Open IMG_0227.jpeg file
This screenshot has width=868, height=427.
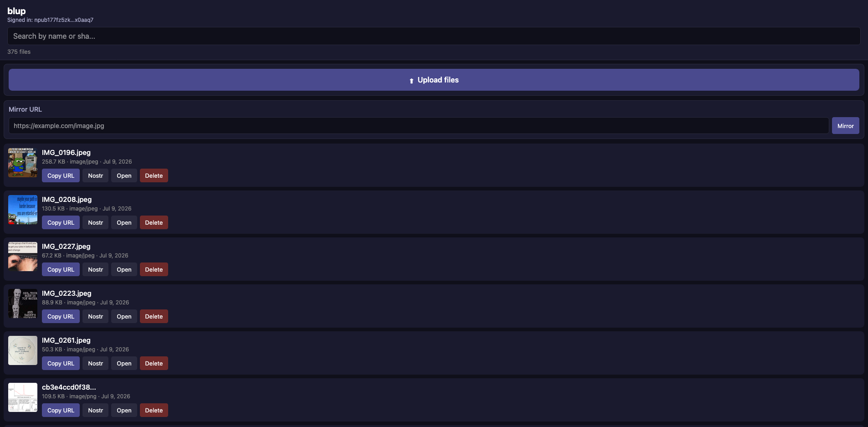(124, 269)
